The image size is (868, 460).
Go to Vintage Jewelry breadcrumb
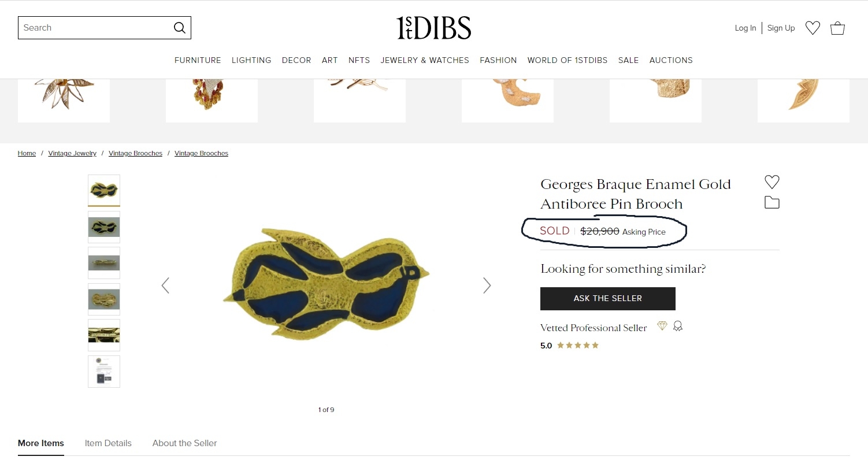72,153
